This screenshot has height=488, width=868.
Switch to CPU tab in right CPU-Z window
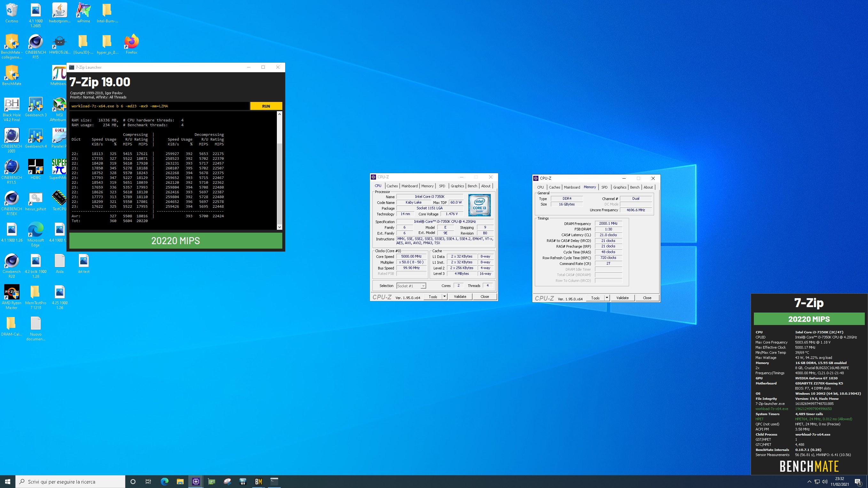tap(541, 187)
